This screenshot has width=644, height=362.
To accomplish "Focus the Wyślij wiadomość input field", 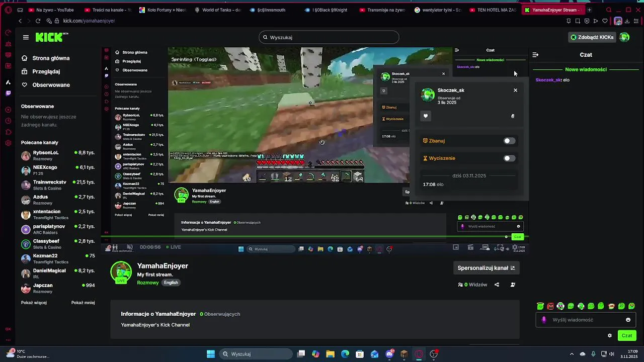I will pos(586,320).
